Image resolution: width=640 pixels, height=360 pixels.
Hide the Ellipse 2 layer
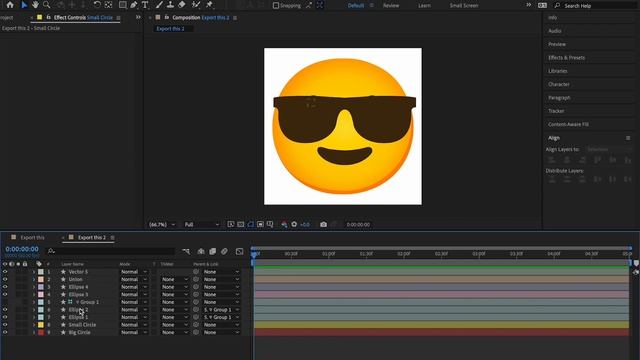(x=5, y=309)
